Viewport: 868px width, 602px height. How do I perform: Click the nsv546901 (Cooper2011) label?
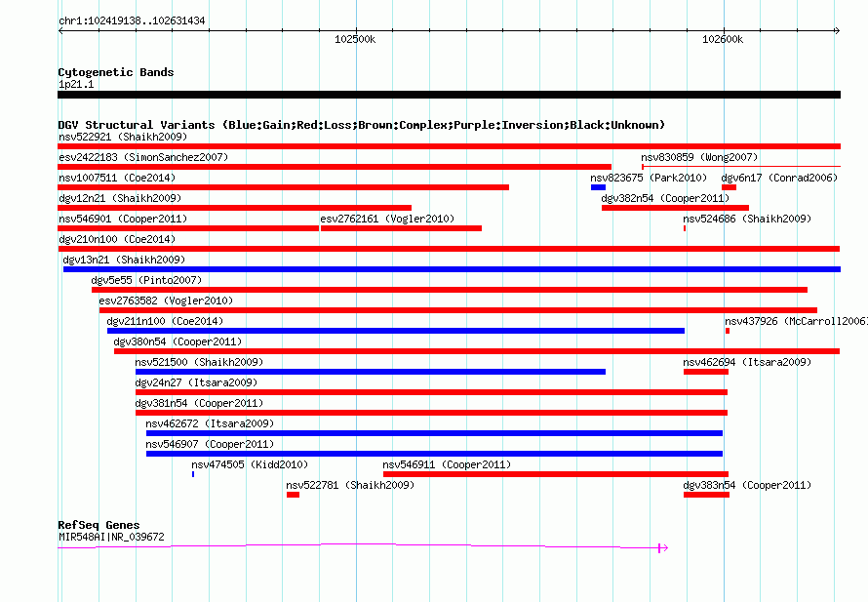pos(123,219)
